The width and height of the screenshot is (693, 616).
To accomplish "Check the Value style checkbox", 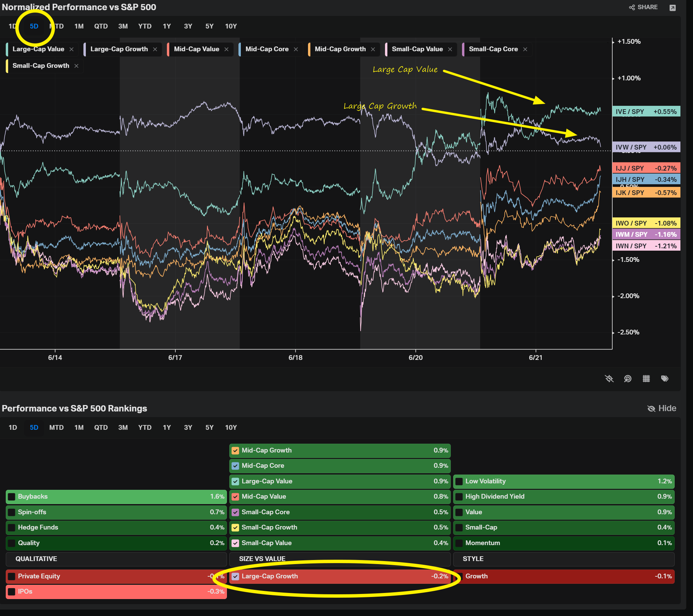I will coord(459,512).
